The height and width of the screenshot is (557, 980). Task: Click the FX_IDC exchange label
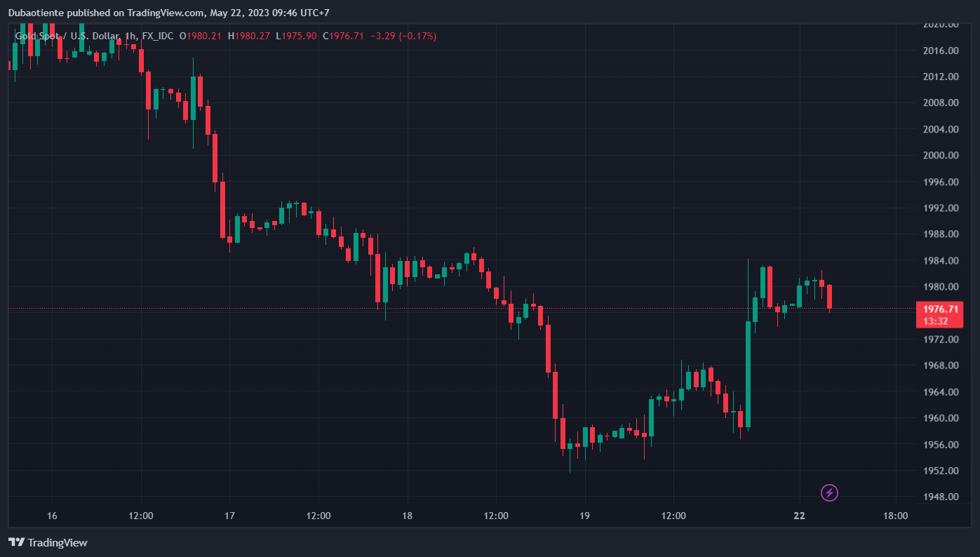[158, 36]
